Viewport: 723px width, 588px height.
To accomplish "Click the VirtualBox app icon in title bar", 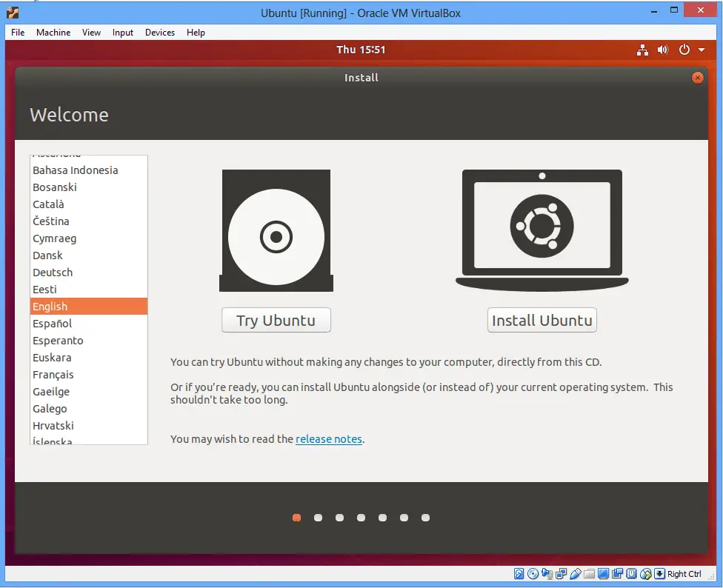I will (13, 13).
